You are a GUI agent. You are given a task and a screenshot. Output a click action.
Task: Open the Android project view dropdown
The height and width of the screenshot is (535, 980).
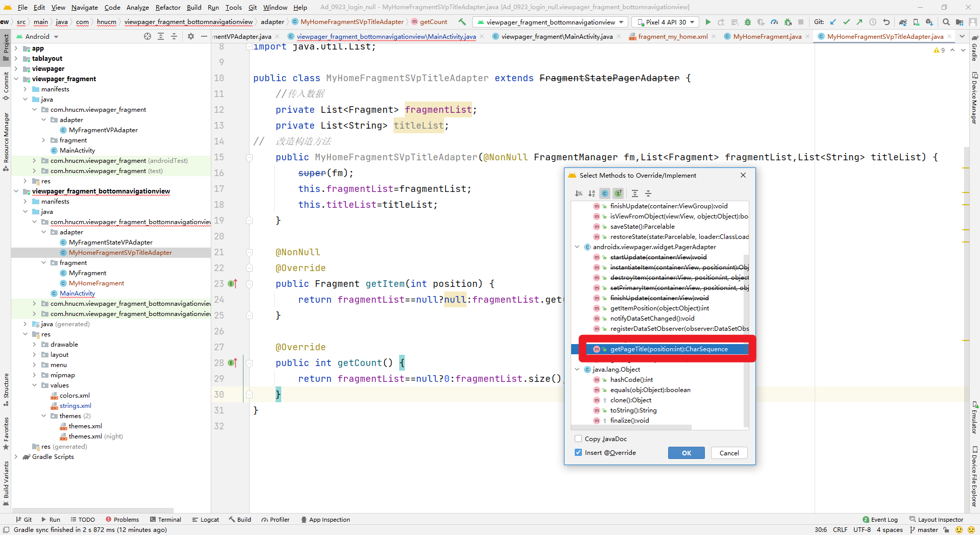pos(37,36)
